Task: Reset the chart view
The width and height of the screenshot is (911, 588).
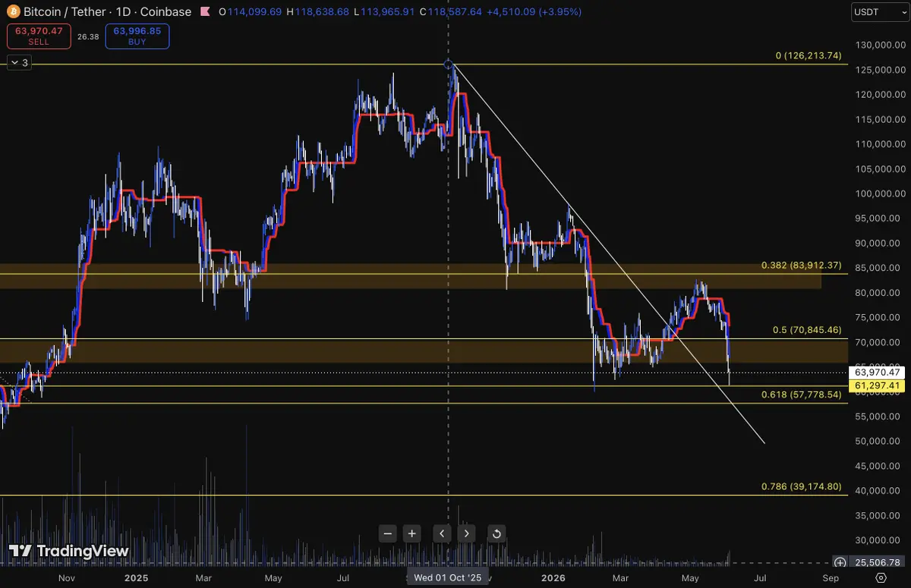Action: pyautogui.click(x=496, y=533)
